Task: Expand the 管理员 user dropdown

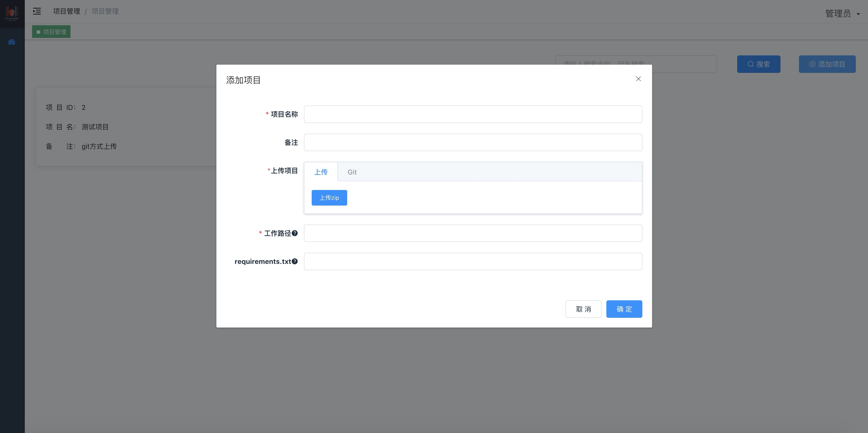Action: (842, 13)
